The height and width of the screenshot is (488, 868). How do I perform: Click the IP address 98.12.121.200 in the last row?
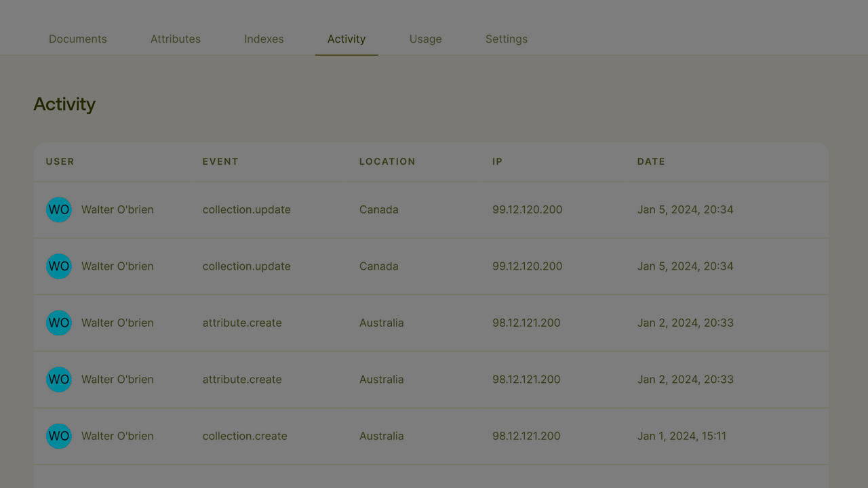[x=526, y=436]
